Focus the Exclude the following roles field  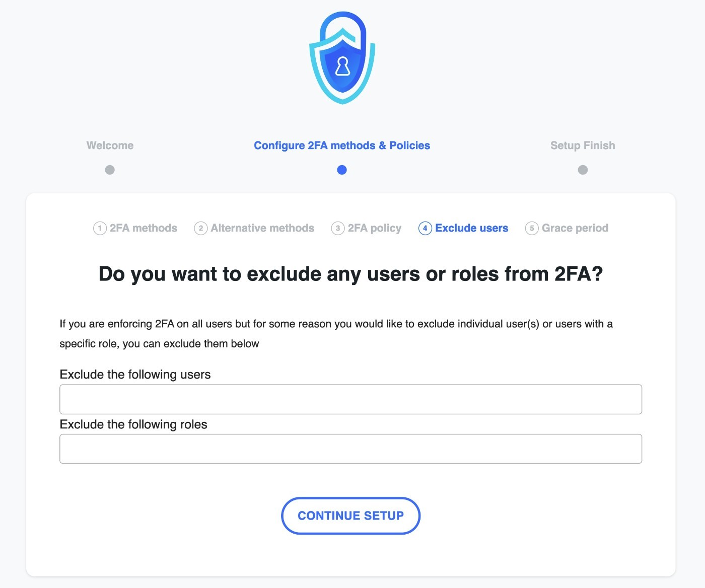coord(350,449)
